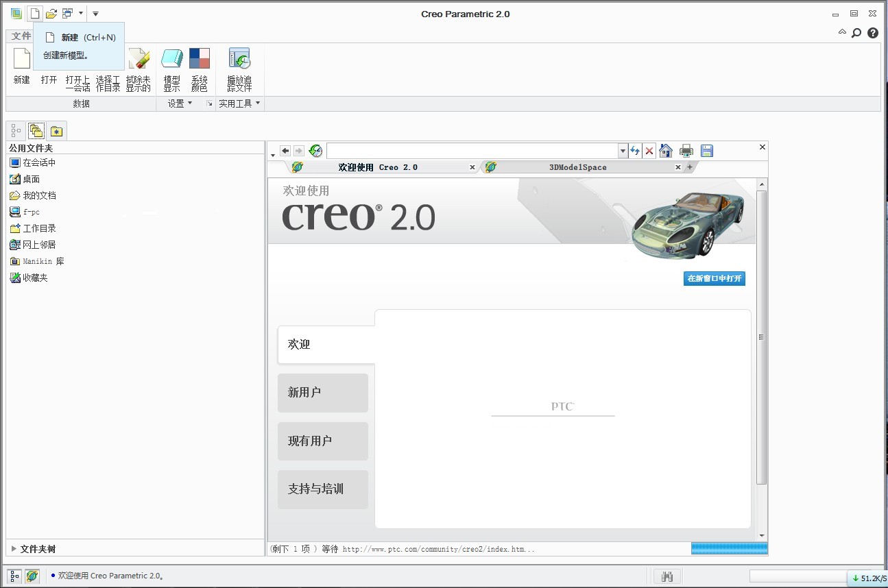Viewport: 888px width, 588px height.
Task: Click the red stop loading icon
Action: (649, 151)
